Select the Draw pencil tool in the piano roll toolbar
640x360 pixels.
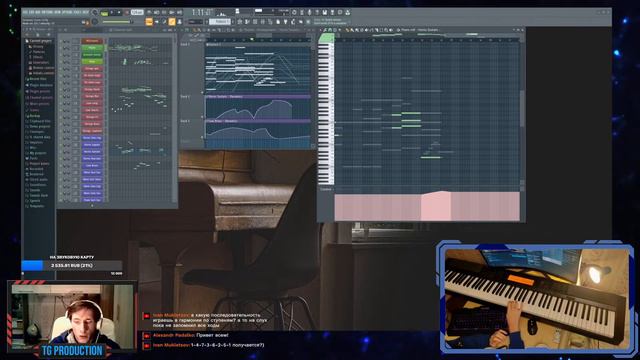[347, 30]
